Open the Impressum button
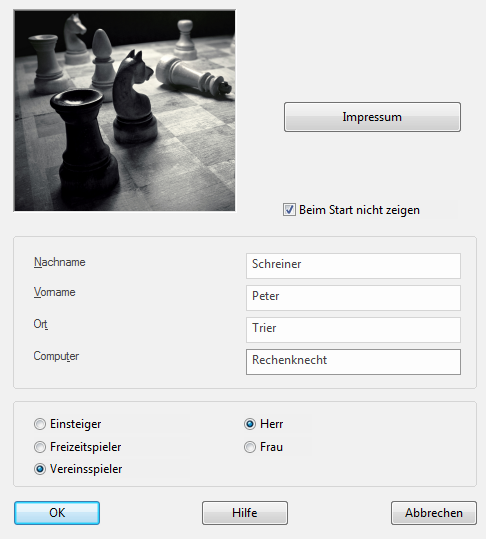The width and height of the screenshot is (486, 539). 372,117
